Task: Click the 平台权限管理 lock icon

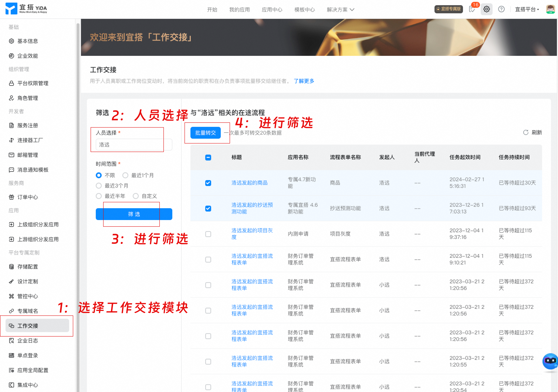Action: 11,83
